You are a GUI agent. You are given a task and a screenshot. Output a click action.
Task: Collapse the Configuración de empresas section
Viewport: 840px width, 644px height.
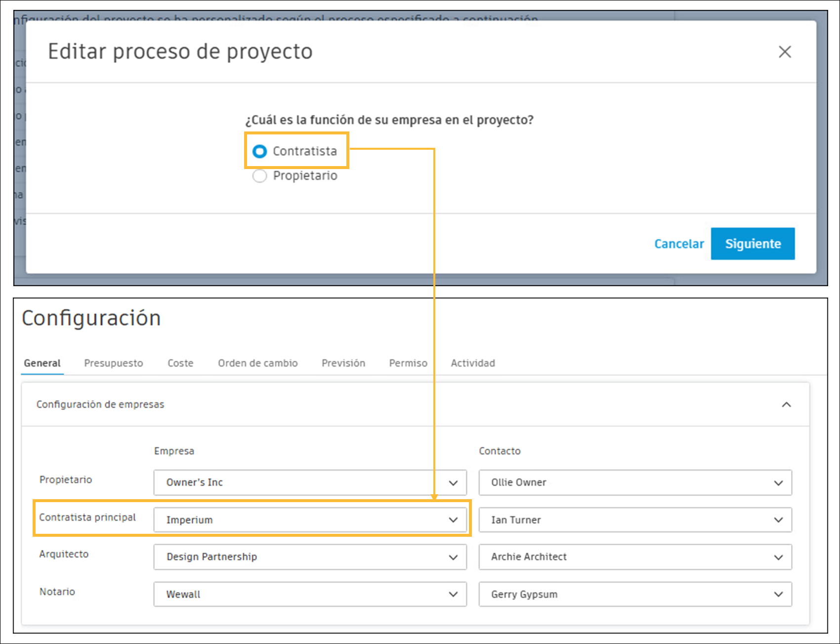pyautogui.click(x=787, y=405)
